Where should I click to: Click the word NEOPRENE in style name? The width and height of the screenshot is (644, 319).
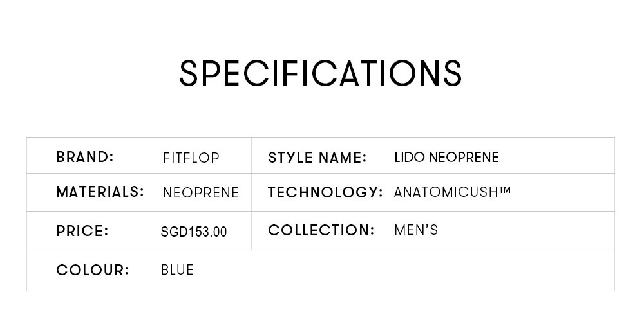coord(464,157)
